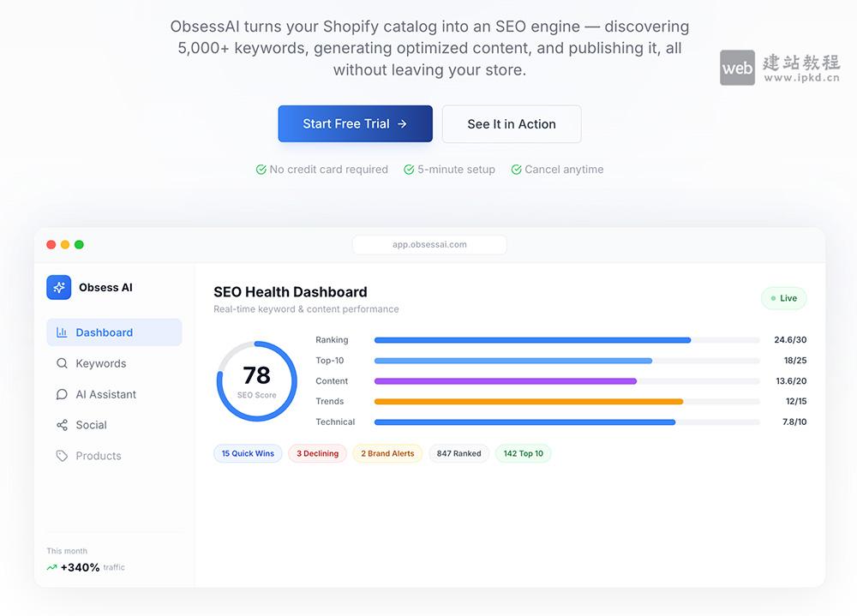Click the checkmark next to 'No credit card required'
This screenshot has height=616, width=857.
pyautogui.click(x=260, y=169)
